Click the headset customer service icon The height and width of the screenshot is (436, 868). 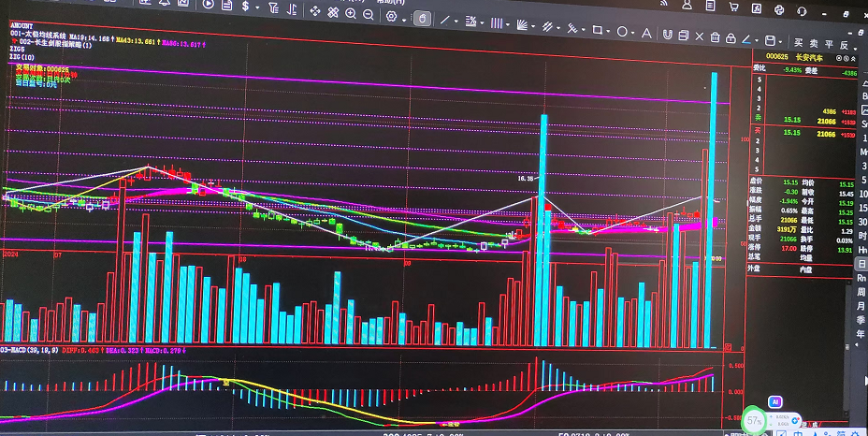[802, 10]
